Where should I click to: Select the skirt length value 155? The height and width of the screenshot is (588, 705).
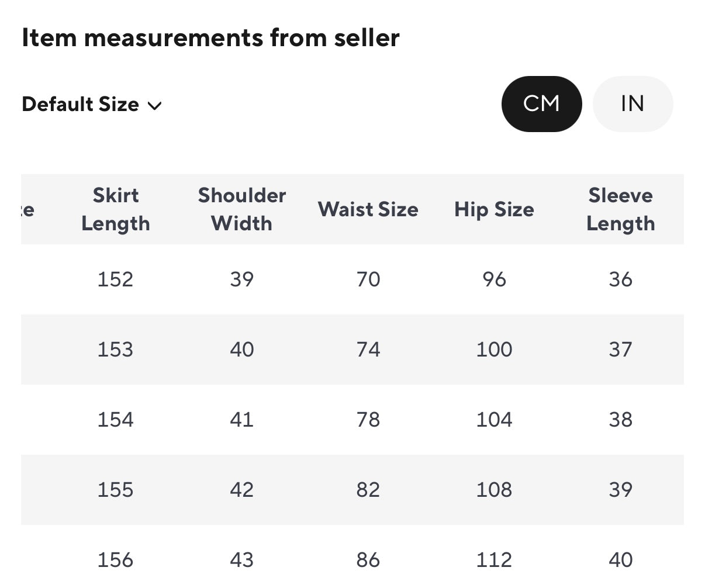click(x=115, y=490)
